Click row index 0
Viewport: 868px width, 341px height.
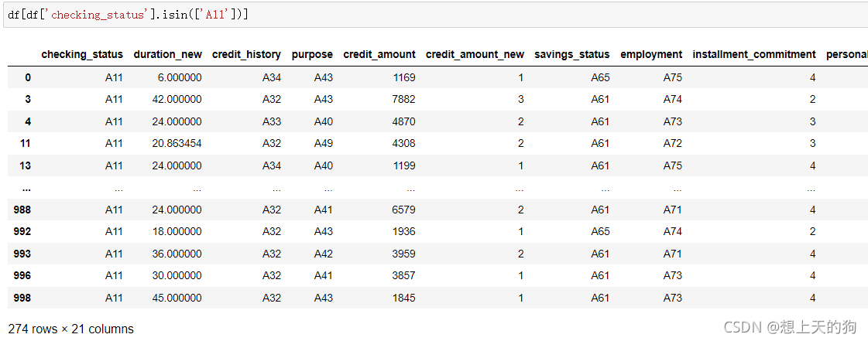(28, 77)
